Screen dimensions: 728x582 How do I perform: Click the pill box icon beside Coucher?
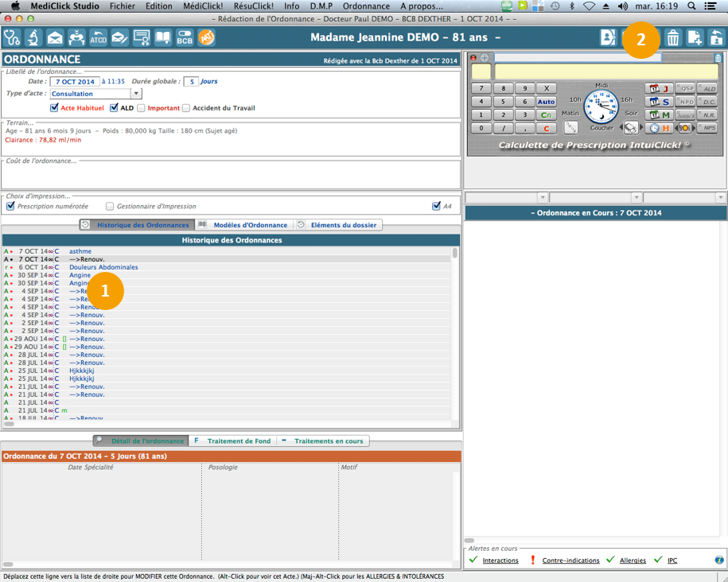[630, 127]
